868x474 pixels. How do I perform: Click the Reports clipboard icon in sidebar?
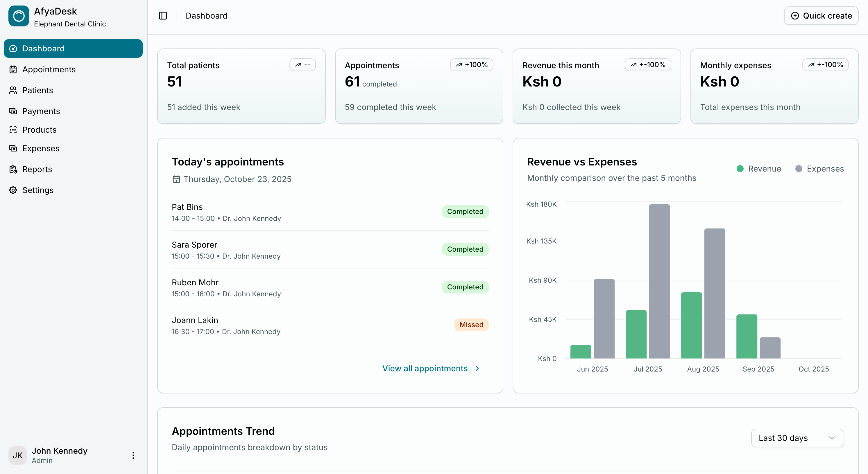(13, 169)
